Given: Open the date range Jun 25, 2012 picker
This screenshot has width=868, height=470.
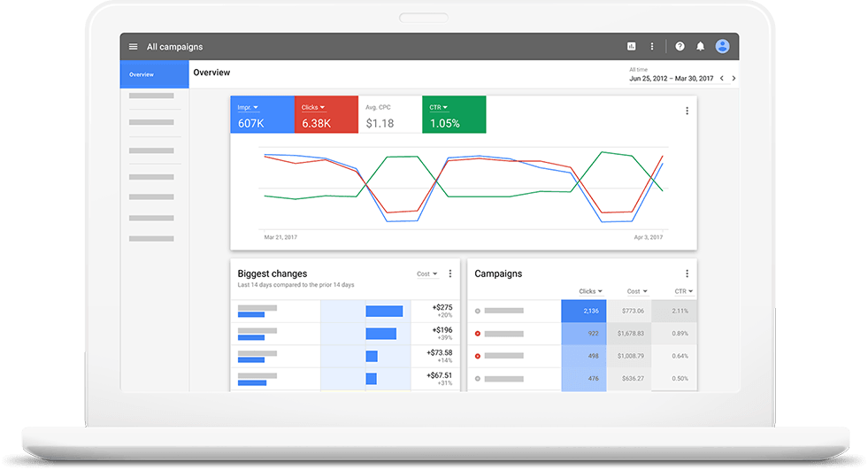Looking at the screenshot, I should tap(670, 79).
